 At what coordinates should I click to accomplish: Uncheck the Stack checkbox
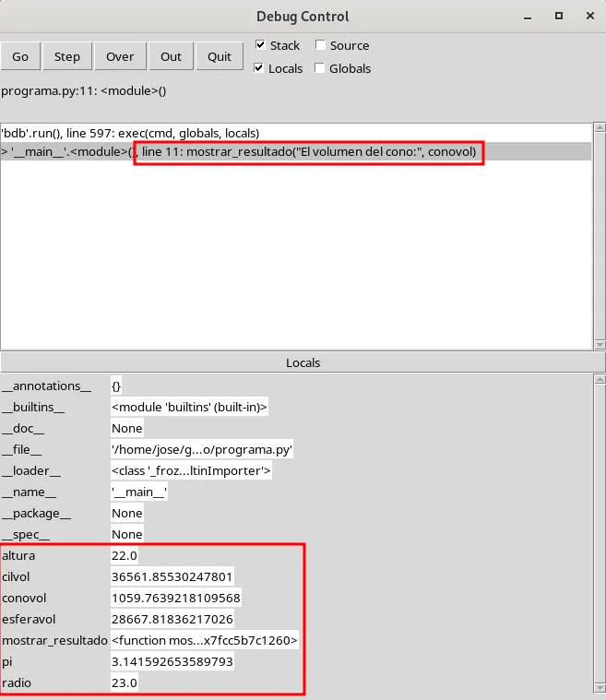tap(260, 44)
